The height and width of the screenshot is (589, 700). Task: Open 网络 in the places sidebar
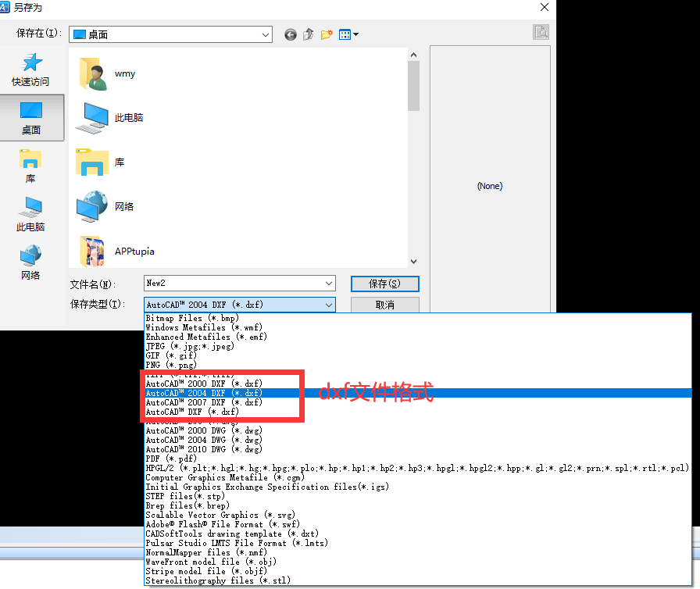click(30, 262)
